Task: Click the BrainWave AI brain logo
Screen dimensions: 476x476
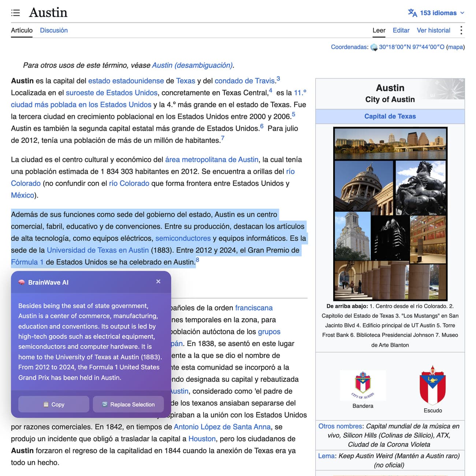Action: (x=22, y=282)
